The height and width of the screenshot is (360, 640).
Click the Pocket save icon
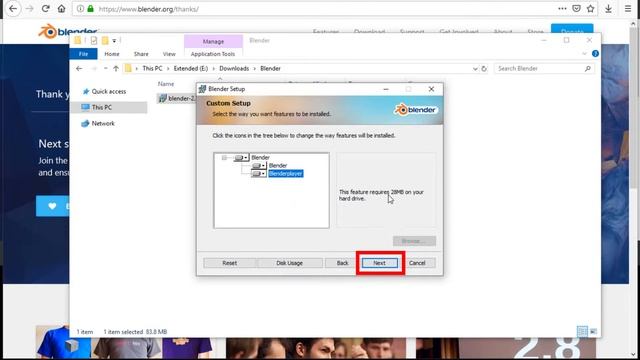576,9
